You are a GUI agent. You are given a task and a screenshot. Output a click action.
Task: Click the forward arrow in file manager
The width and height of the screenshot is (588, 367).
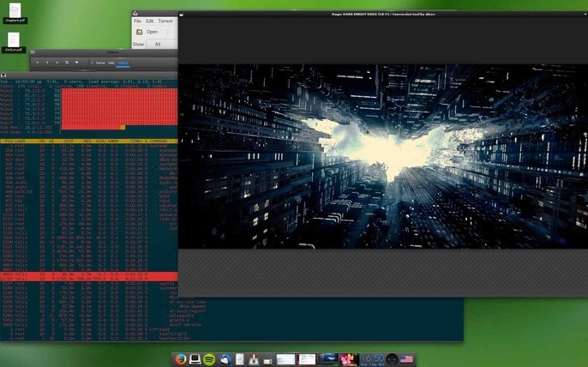[47, 63]
